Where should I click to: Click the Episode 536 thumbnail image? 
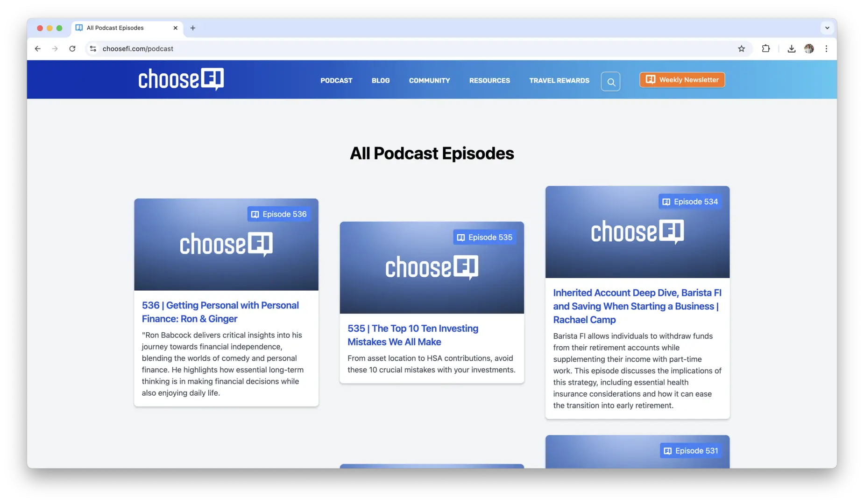coord(226,244)
